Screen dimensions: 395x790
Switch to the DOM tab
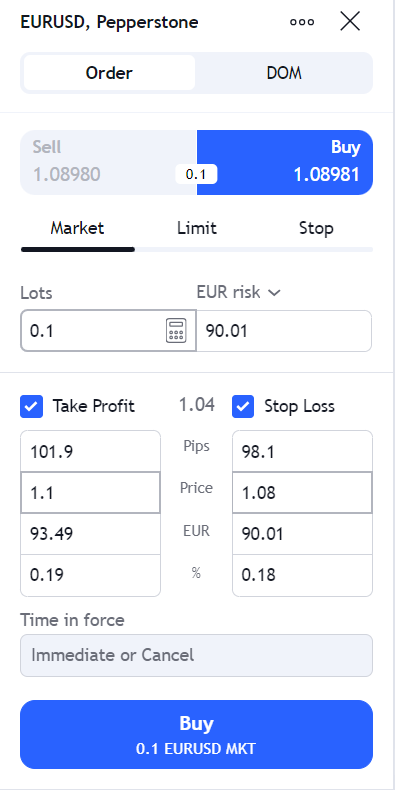pyautogui.click(x=284, y=73)
